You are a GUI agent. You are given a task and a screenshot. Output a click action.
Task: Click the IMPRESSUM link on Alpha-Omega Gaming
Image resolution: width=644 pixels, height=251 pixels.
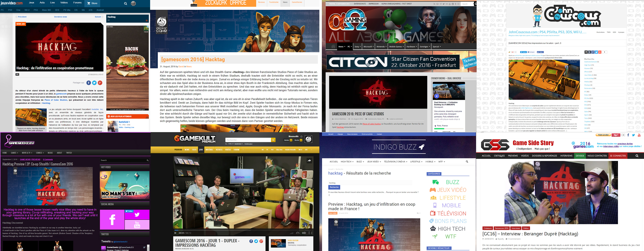point(374,4)
